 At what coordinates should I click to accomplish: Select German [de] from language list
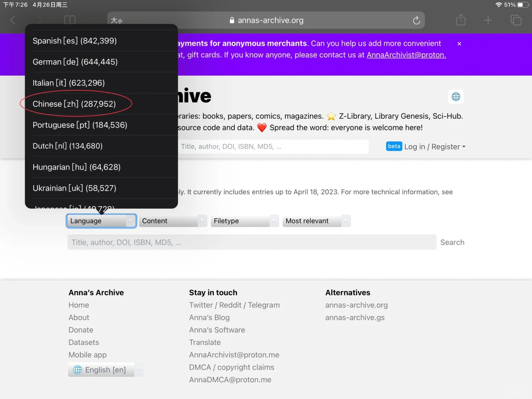pos(101,62)
